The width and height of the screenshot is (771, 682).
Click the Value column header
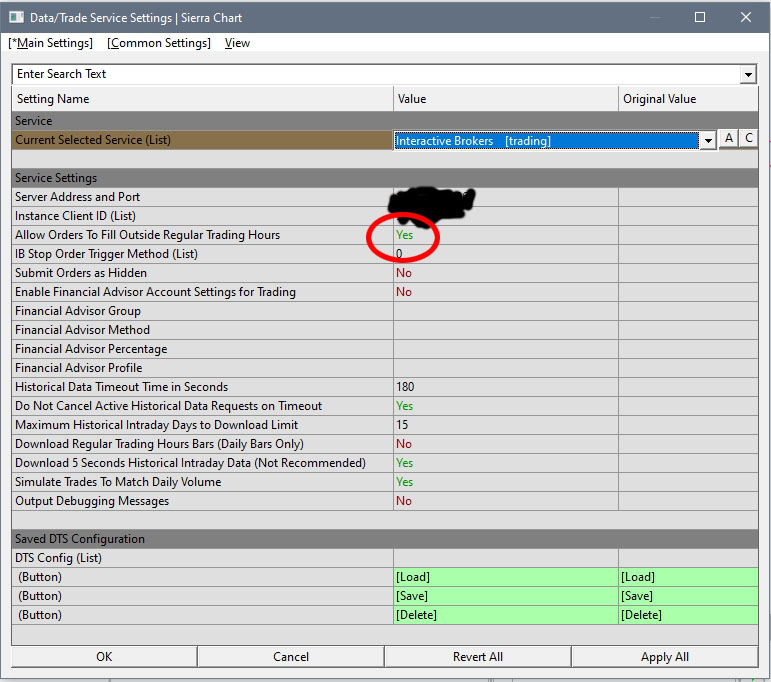[x=505, y=99]
